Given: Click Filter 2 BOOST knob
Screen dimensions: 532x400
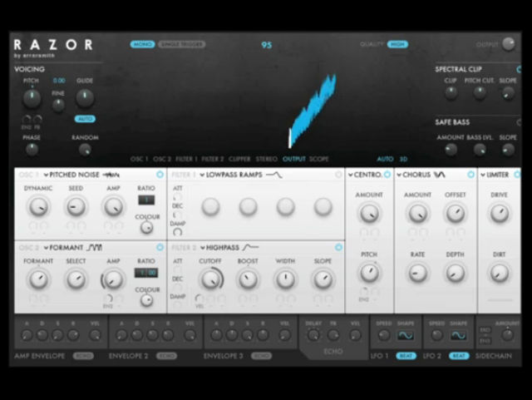Looking at the screenshot, I should click(248, 279).
